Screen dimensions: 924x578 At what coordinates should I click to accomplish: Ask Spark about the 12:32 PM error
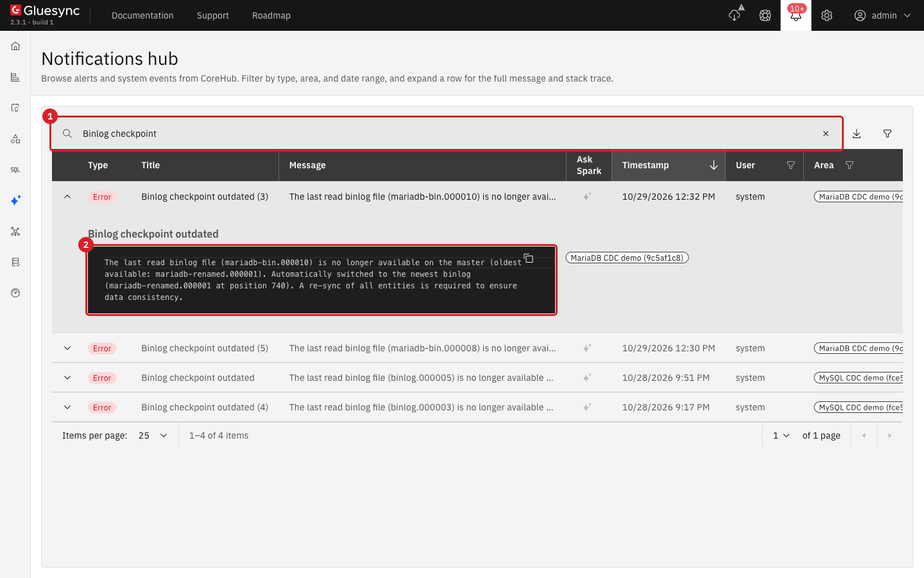[x=587, y=197]
